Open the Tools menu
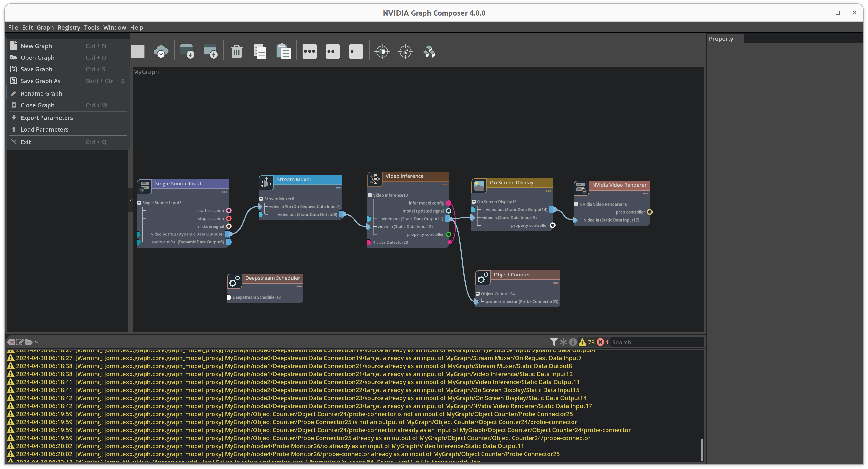 (92, 27)
